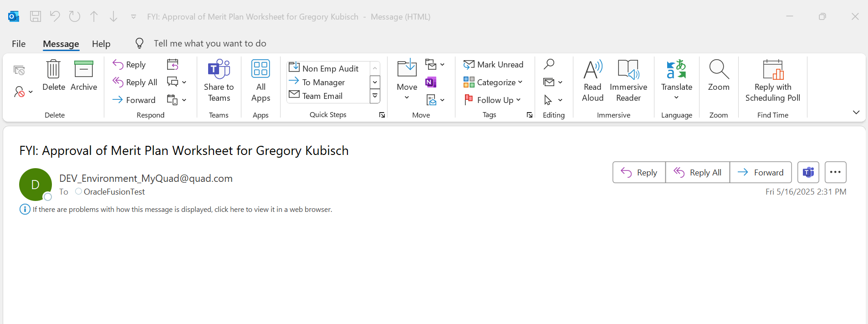868x324 pixels.
Task: Go to next item down arrow
Action: [113, 17]
